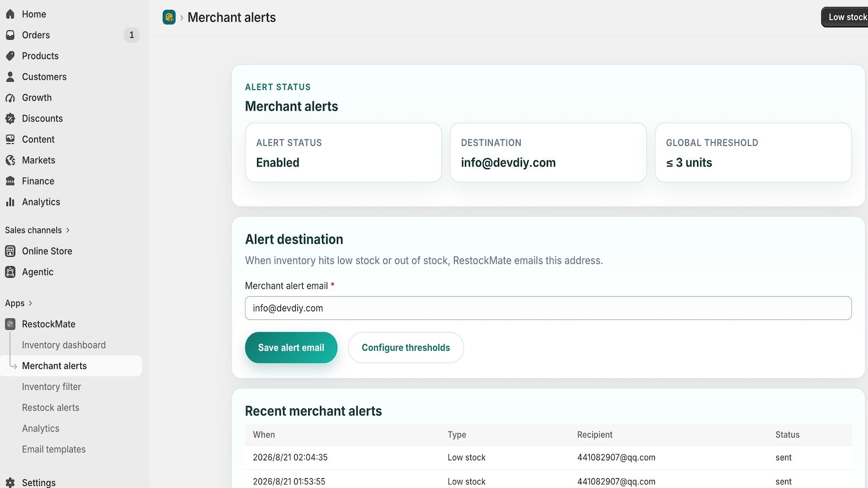Click the RestockMate app icon in breadcrumb
The image size is (868, 488).
pyautogui.click(x=169, y=17)
